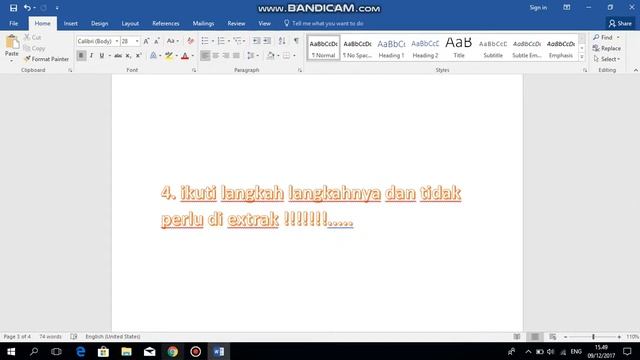
Task: Decrease paragraph indent
Action: click(x=256, y=41)
